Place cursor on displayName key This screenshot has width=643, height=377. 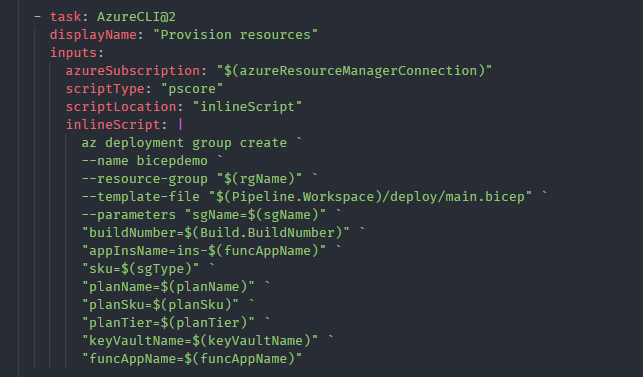(x=93, y=35)
